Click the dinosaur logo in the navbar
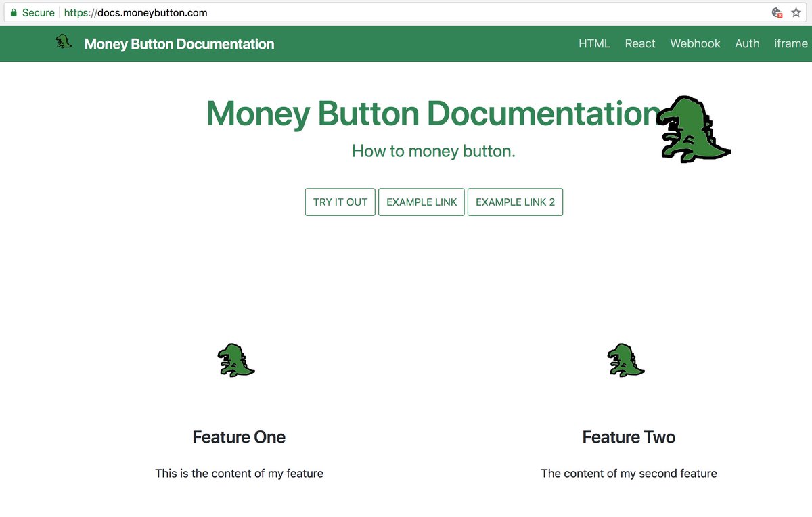The height and width of the screenshot is (517, 812). coord(64,42)
